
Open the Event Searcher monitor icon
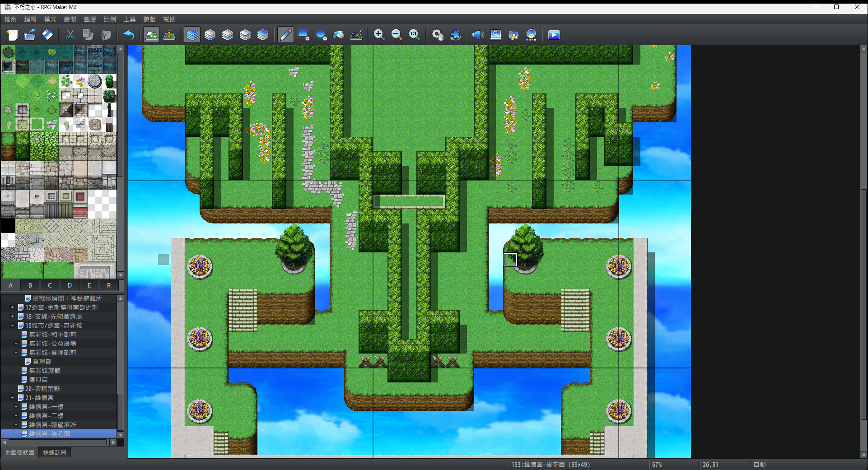496,35
